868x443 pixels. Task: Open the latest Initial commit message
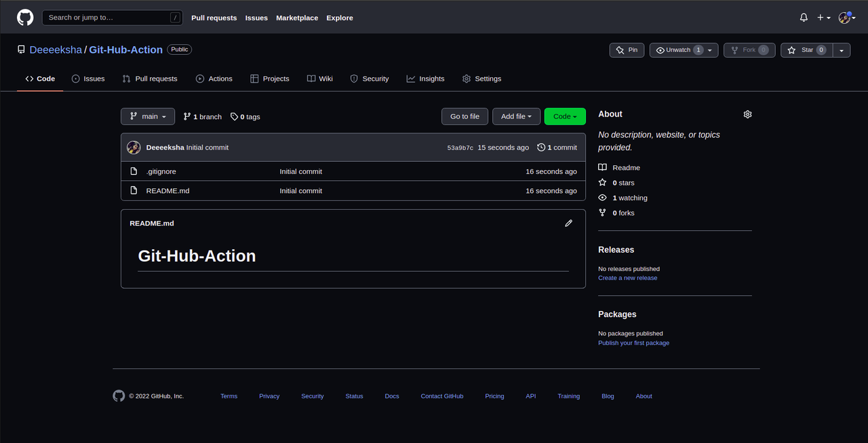pyautogui.click(x=208, y=148)
